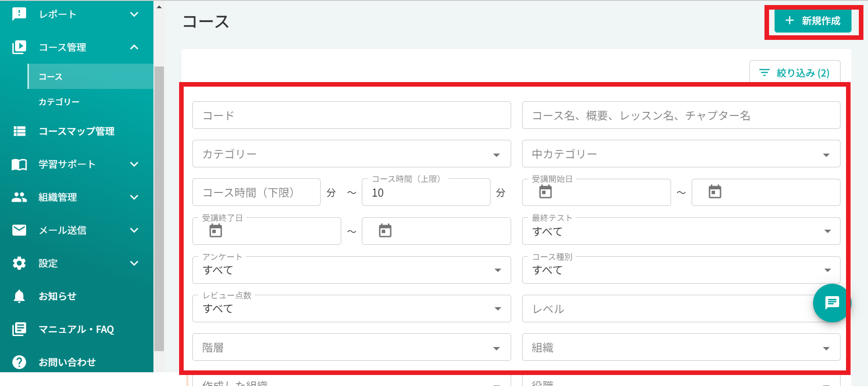Click the コース管理 video library icon
This screenshot has height=386, width=868.
pyautogui.click(x=19, y=47)
